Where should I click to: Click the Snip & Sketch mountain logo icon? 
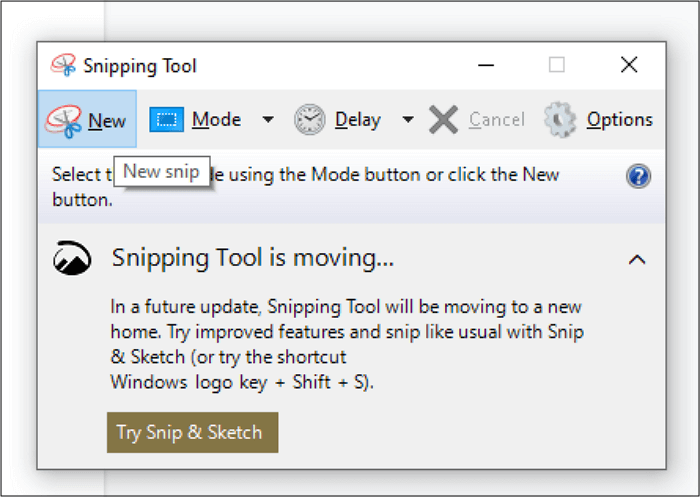(69, 259)
